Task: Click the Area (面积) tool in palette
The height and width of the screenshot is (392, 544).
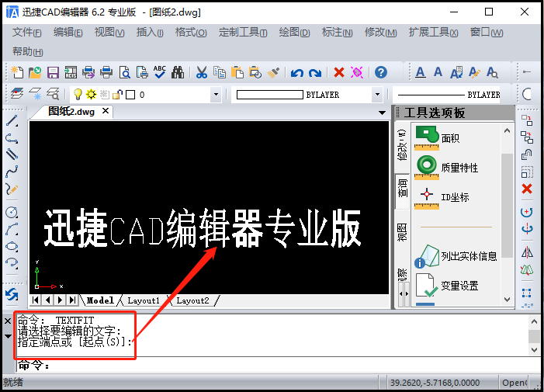Action: [x=437, y=138]
